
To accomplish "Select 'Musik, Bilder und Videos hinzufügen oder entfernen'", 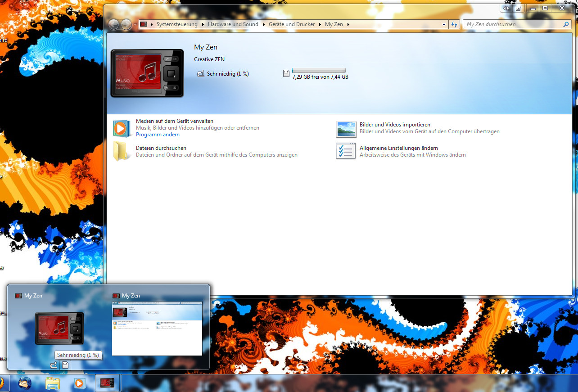I will (x=198, y=128).
